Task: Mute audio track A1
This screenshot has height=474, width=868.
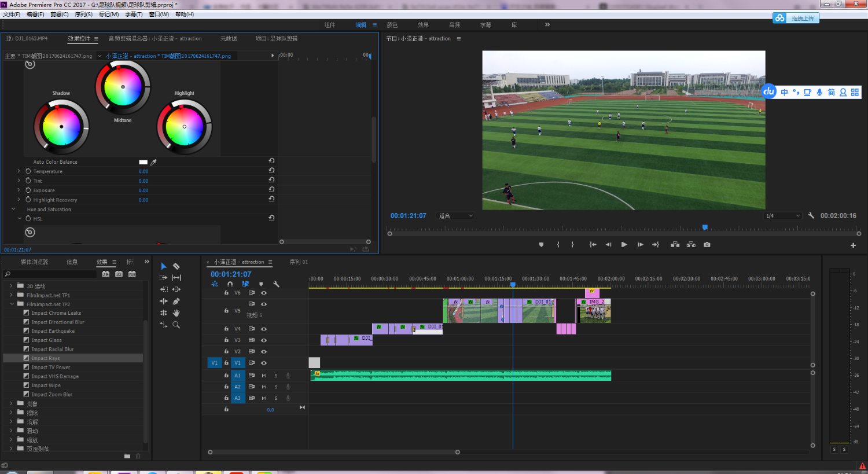Action: click(x=264, y=376)
